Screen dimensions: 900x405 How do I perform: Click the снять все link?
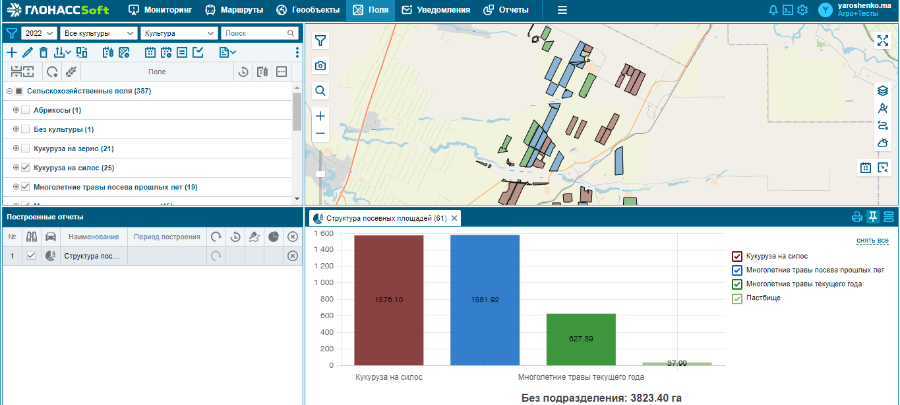[872, 240]
